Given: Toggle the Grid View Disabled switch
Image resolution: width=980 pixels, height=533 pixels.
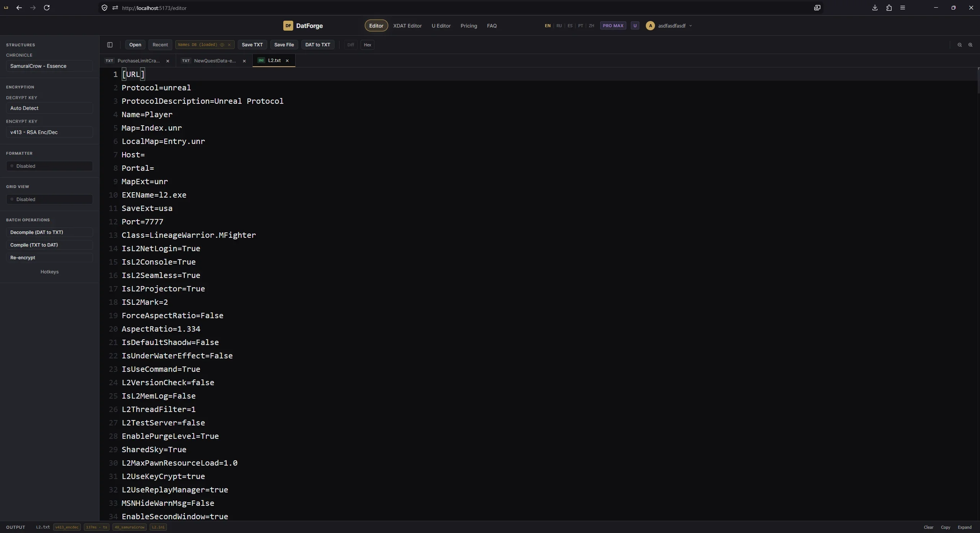Looking at the screenshot, I should (x=49, y=199).
